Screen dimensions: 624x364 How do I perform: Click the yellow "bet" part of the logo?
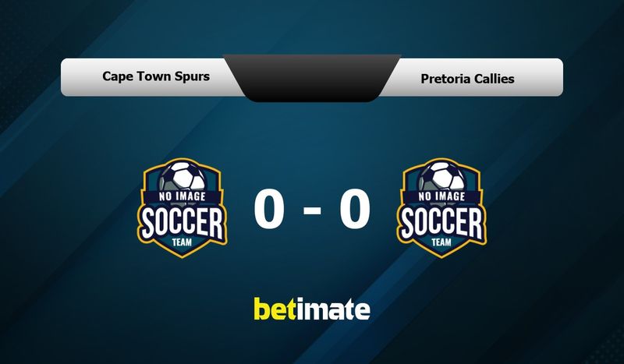[275, 309]
